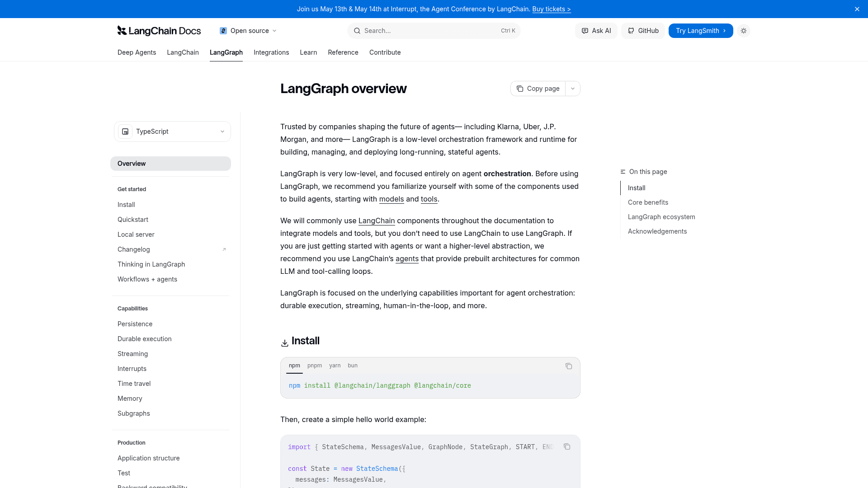Click the Ask AI button
Image resolution: width=868 pixels, height=488 pixels.
click(x=596, y=31)
